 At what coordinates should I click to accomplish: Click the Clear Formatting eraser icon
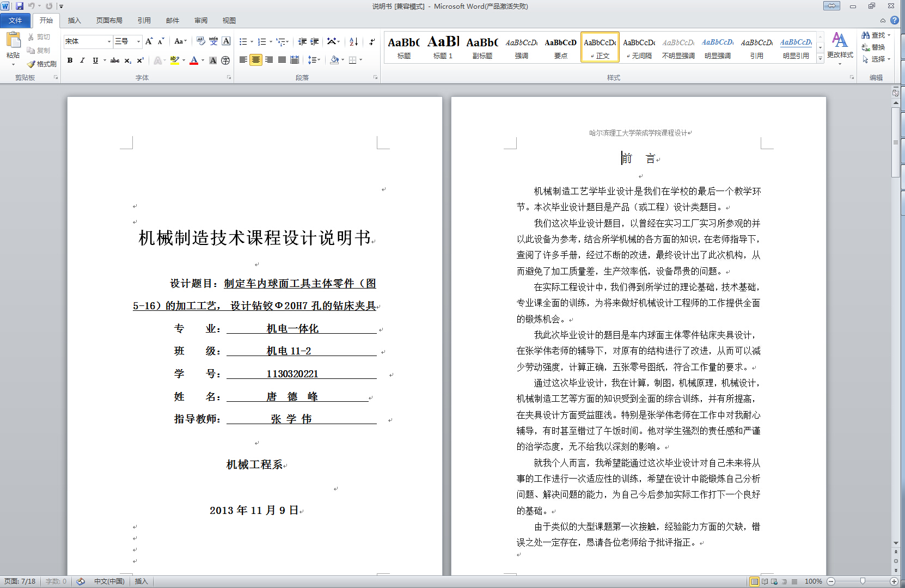tap(201, 41)
